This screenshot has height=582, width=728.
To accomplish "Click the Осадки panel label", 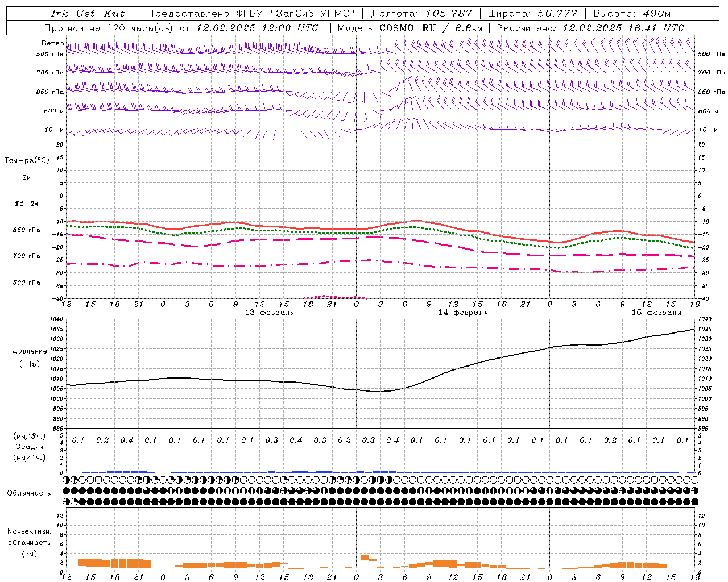I will coord(29,447).
